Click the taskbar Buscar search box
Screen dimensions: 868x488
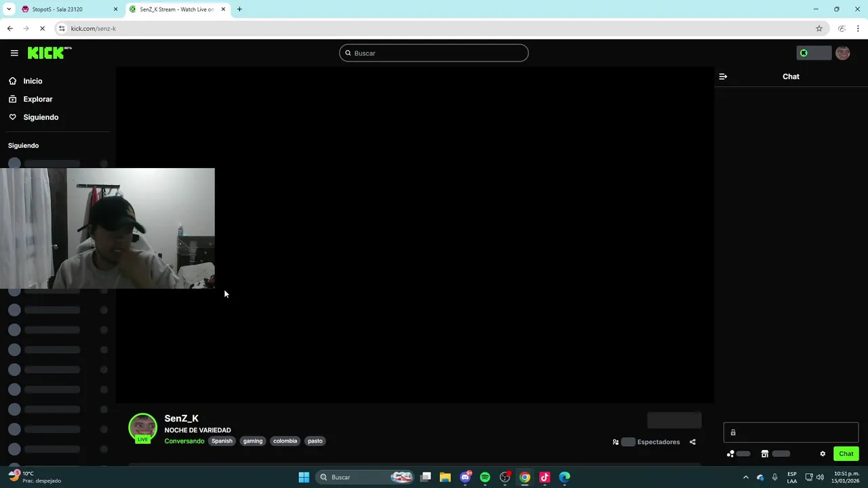(x=364, y=477)
